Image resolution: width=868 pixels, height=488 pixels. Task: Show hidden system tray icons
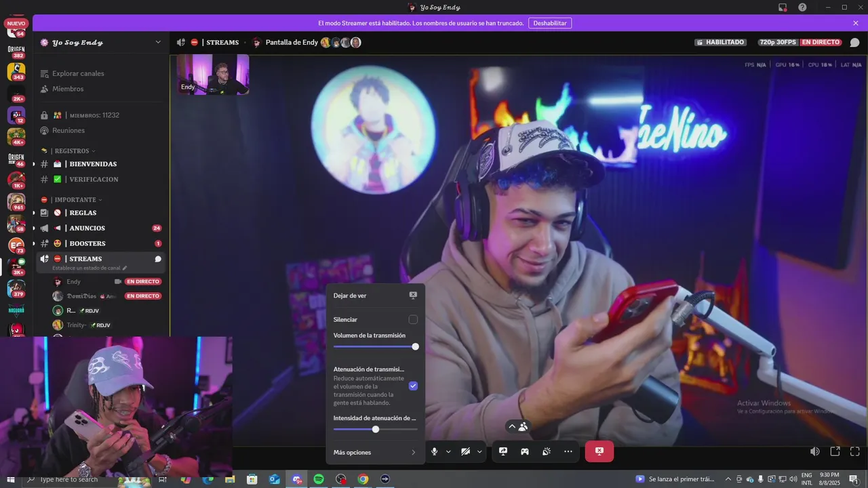point(728,479)
